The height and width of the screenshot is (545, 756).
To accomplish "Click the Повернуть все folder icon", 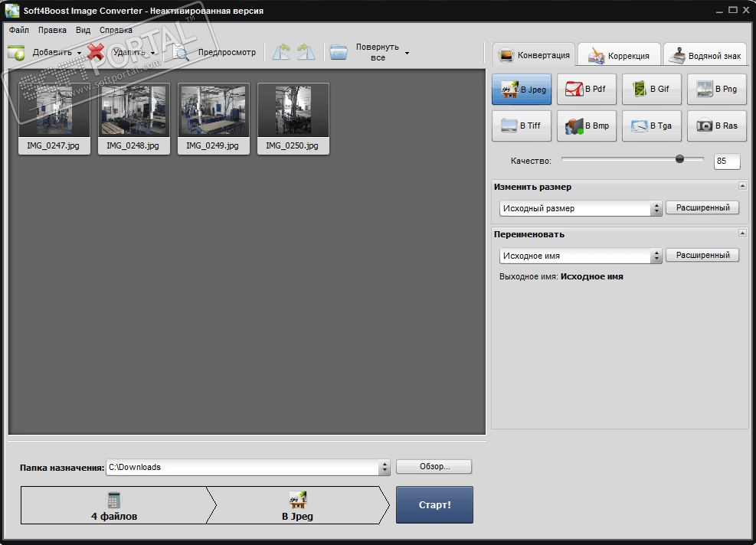I will coord(339,52).
